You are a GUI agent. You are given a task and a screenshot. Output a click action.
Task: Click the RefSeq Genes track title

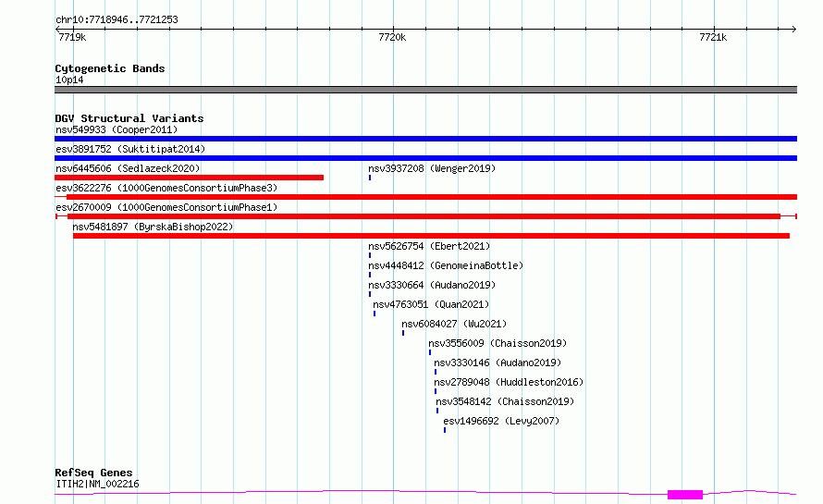coord(93,473)
